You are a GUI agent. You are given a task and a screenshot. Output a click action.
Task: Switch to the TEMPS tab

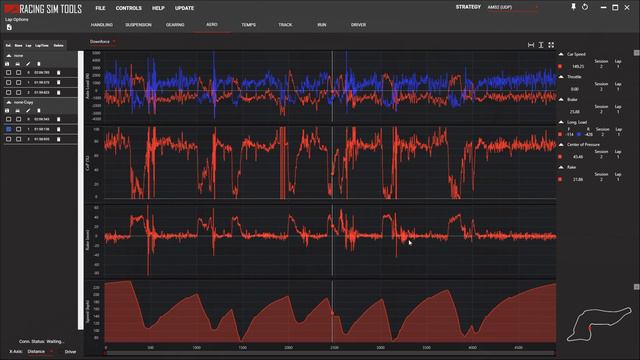click(249, 25)
